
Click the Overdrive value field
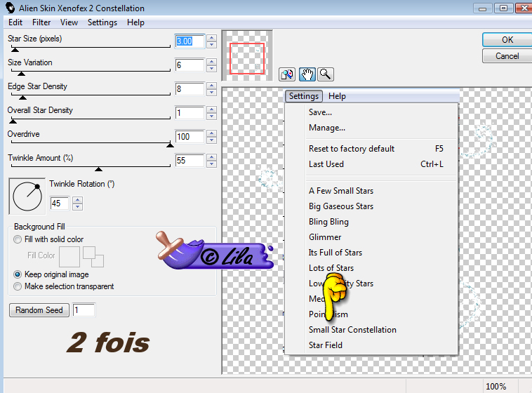pyautogui.click(x=189, y=137)
